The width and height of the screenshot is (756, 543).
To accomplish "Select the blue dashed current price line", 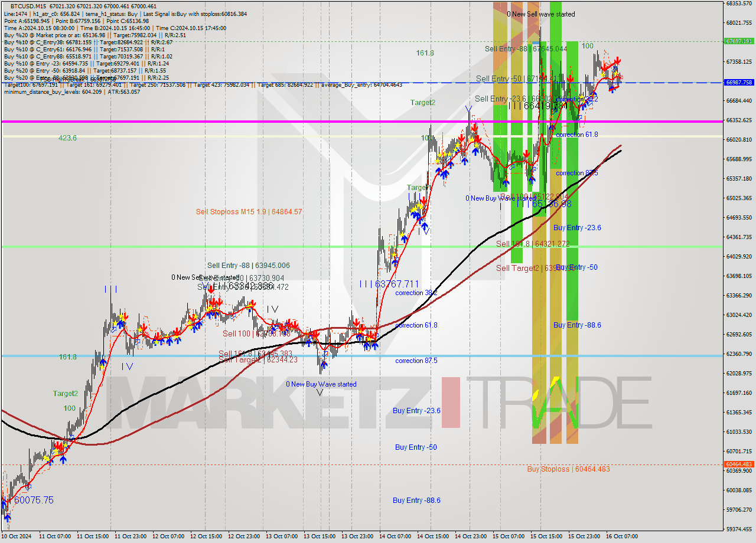I will pos(361,83).
